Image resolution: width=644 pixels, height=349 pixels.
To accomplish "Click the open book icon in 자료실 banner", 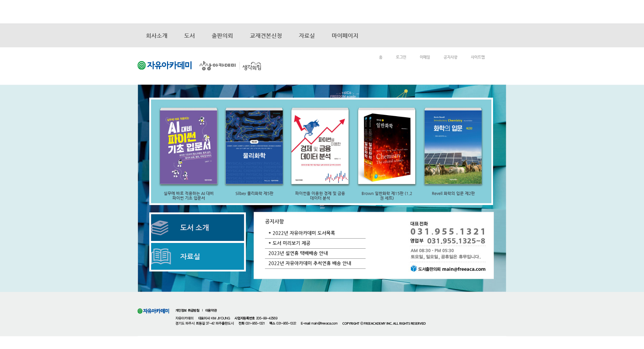I will pyautogui.click(x=161, y=256).
